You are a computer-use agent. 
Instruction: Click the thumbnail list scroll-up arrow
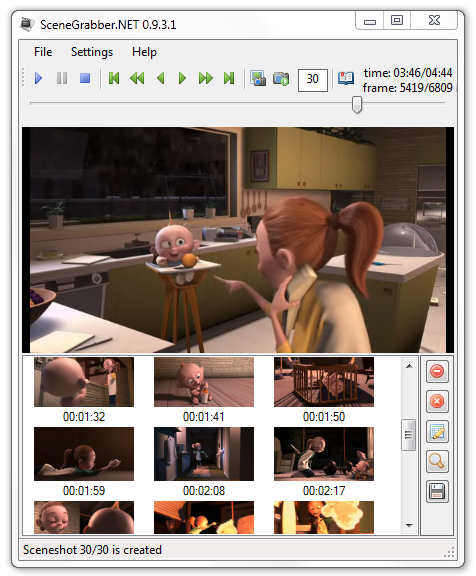(x=409, y=366)
